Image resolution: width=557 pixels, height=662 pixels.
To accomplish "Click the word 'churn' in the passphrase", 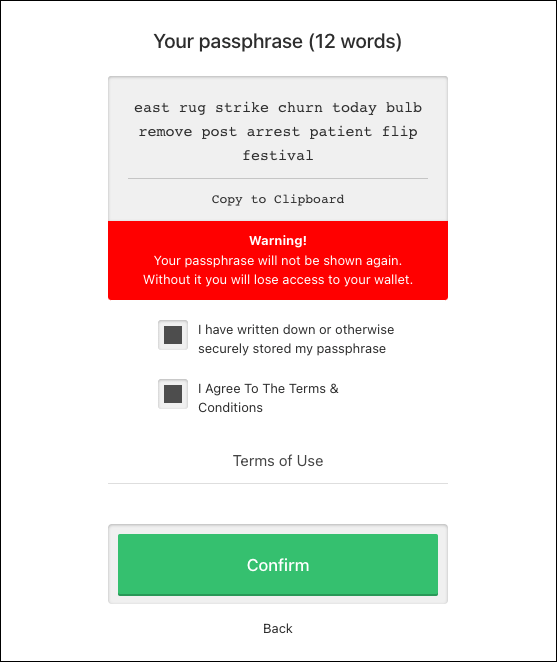I will pos(300,108).
